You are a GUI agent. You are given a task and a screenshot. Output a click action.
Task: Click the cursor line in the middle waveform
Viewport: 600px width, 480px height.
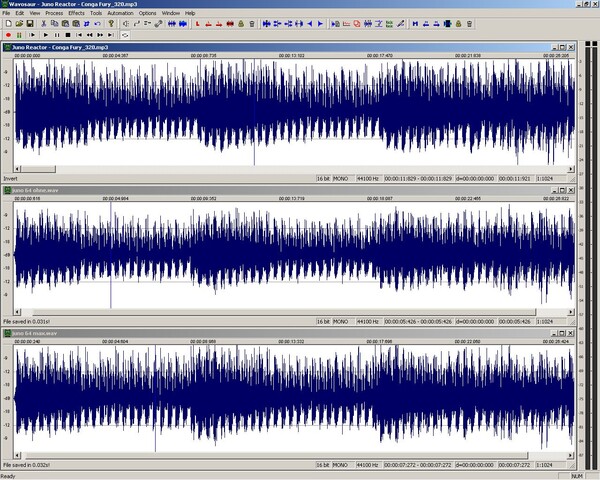pyautogui.click(x=111, y=255)
